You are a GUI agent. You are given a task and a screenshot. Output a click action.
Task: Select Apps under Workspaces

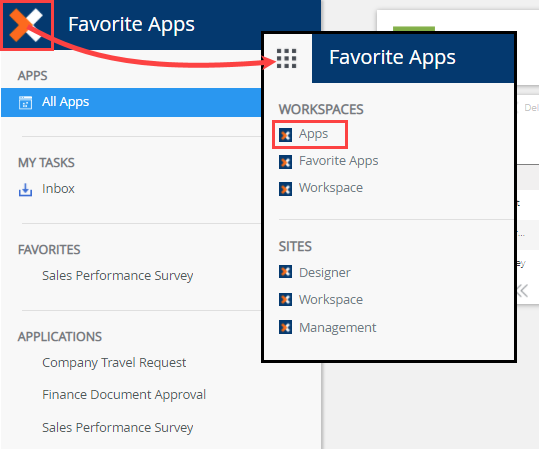click(x=314, y=134)
